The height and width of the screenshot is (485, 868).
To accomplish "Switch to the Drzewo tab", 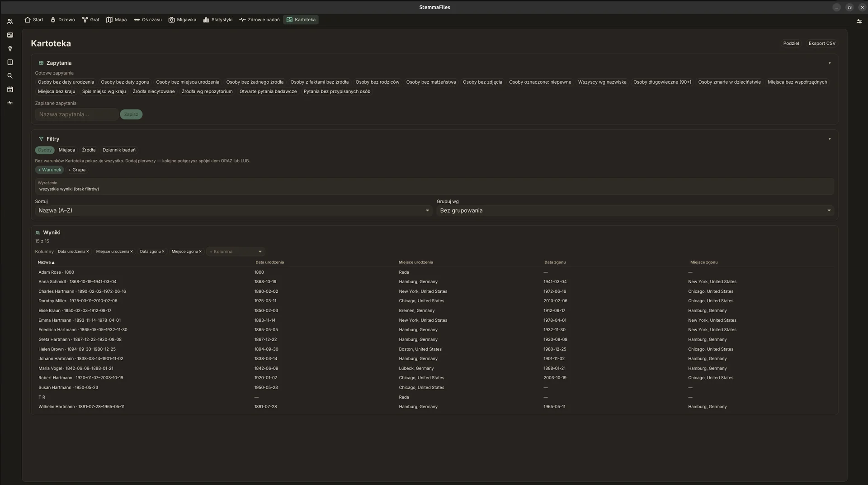I will [x=63, y=19].
